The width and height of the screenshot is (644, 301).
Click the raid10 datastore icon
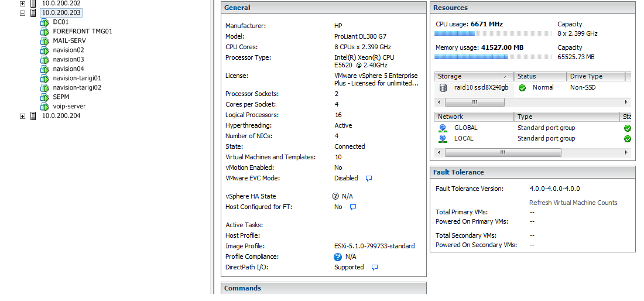pos(443,88)
